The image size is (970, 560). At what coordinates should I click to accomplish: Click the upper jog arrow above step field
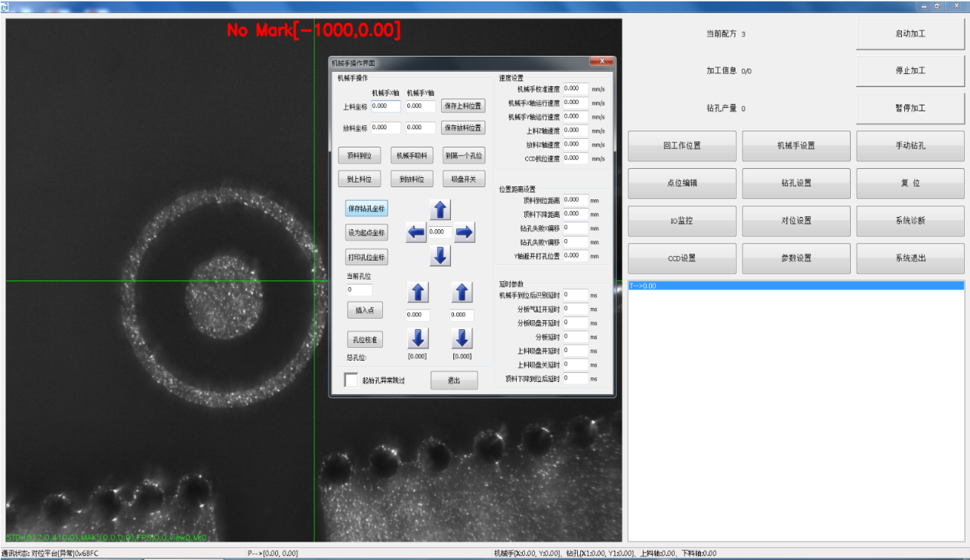click(x=440, y=209)
